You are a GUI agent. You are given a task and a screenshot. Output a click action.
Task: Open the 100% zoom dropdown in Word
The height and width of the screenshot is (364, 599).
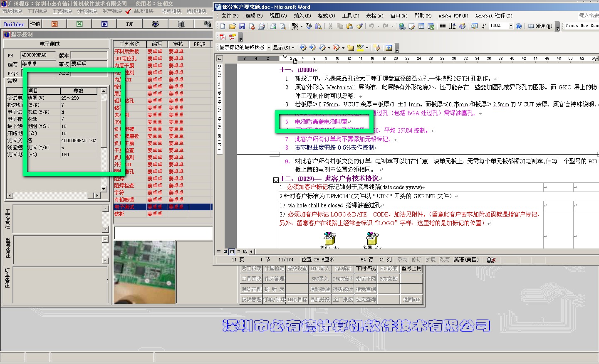coord(511,26)
